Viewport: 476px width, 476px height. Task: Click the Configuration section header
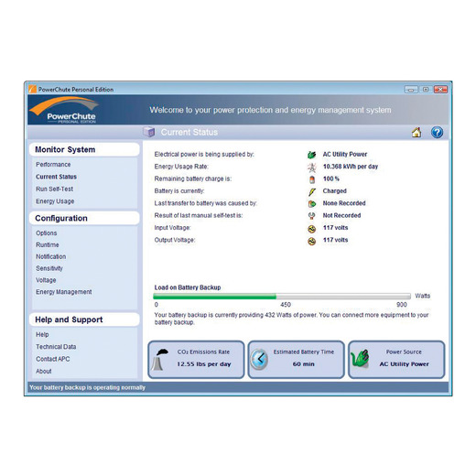[84, 218]
